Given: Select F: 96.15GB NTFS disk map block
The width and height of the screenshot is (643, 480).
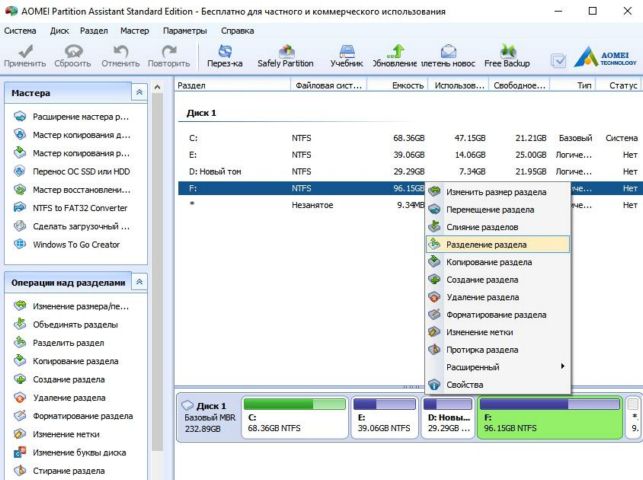Looking at the screenshot, I should pos(550,417).
